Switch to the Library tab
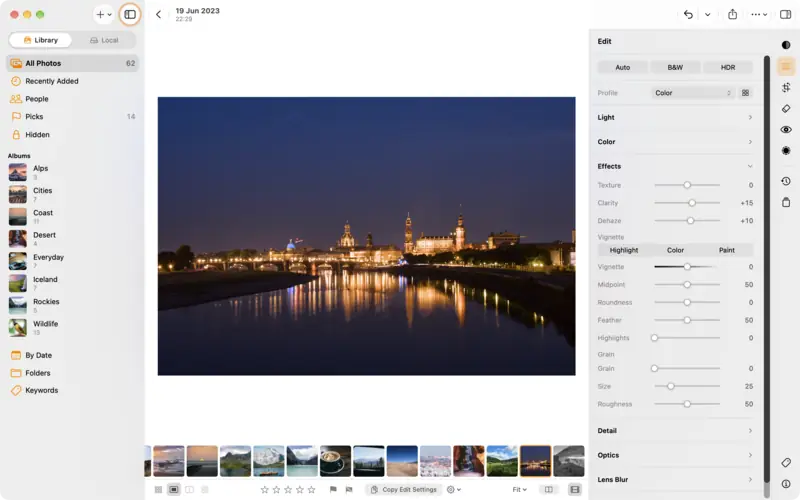Screen dimensions: 800x500 click(x=41, y=40)
